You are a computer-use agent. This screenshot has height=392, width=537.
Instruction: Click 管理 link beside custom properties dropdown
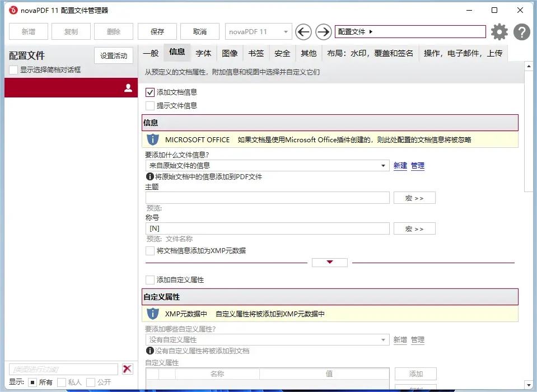(x=418, y=339)
